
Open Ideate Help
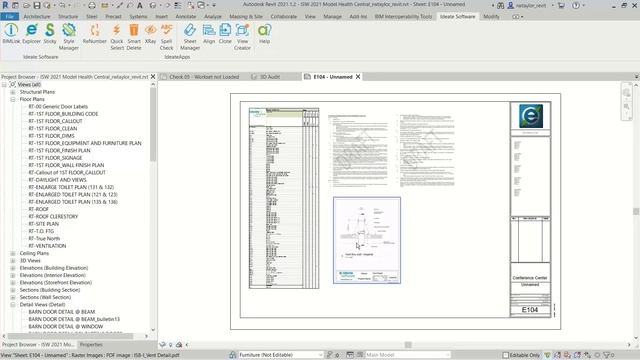pos(264,33)
